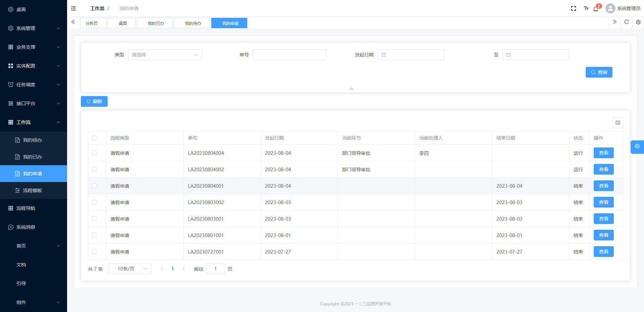Viewport: 644px width, 312px height.
Task: Click the user avatar icon
Action: (x=610, y=8)
